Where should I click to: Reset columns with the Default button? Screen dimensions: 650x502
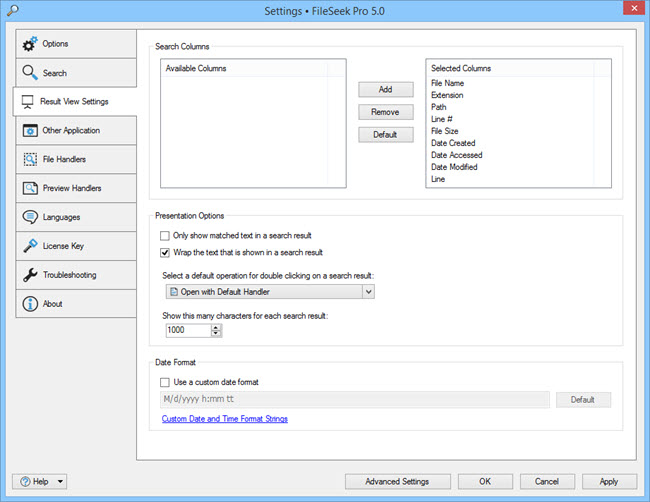[386, 135]
